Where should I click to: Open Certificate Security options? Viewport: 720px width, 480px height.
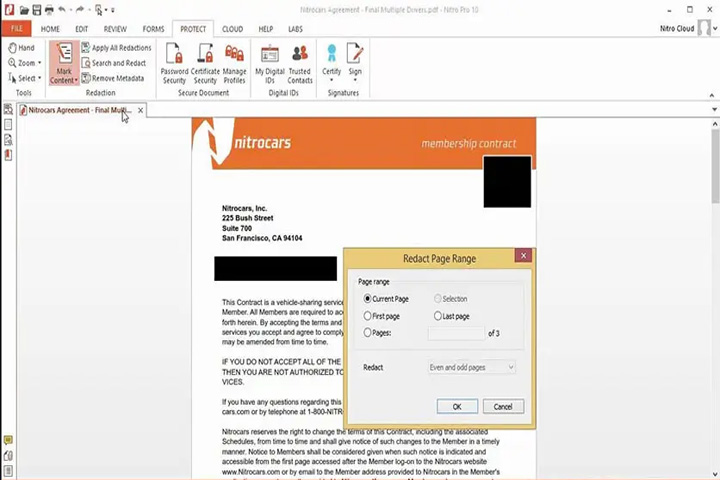coord(205,63)
